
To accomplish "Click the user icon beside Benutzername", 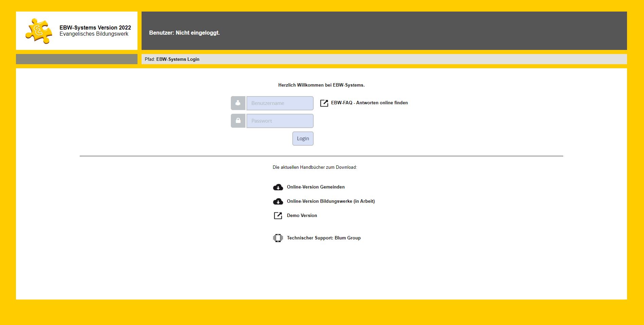I will click(x=238, y=103).
